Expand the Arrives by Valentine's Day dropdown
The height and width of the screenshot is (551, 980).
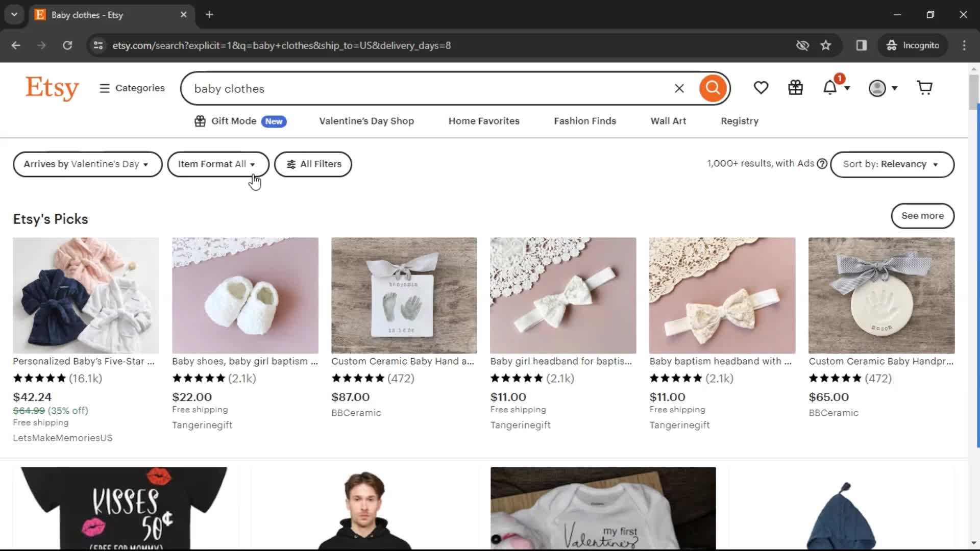(x=87, y=163)
